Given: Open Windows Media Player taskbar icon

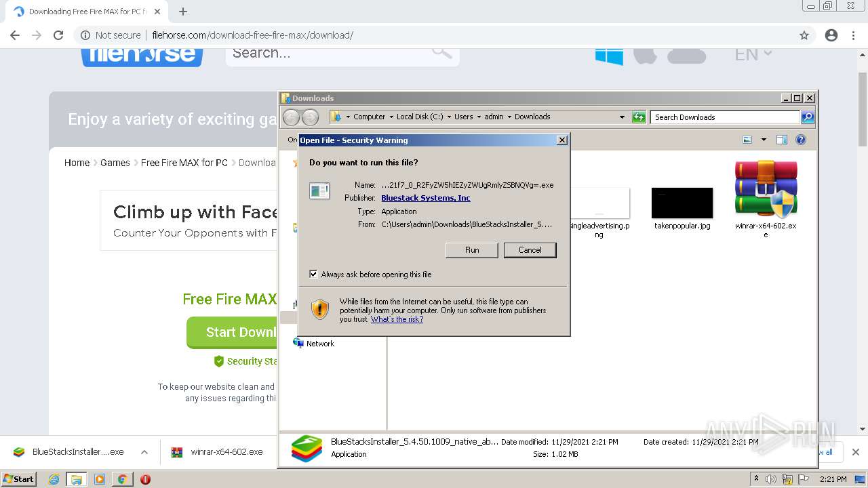Looking at the screenshot, I should pyautogui.click(x=100, y=479).
